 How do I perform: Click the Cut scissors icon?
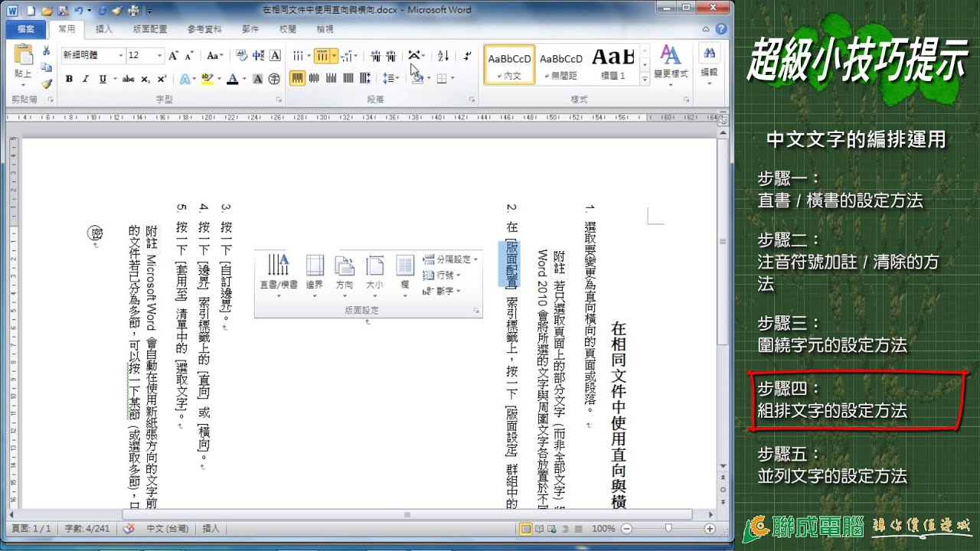click(46, 51)
